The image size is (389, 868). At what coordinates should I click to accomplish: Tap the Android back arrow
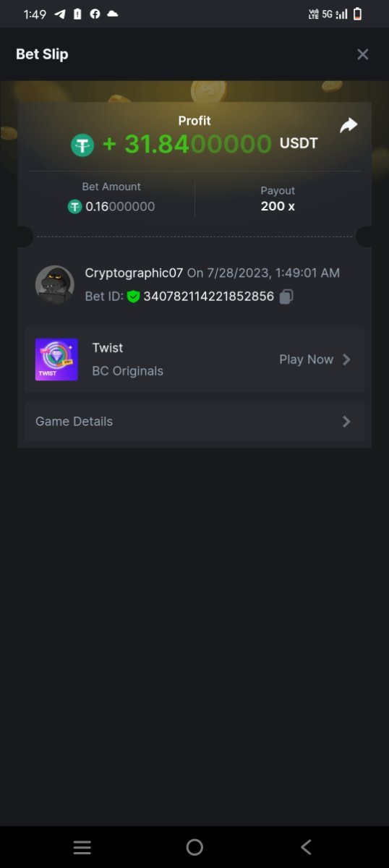306,848
